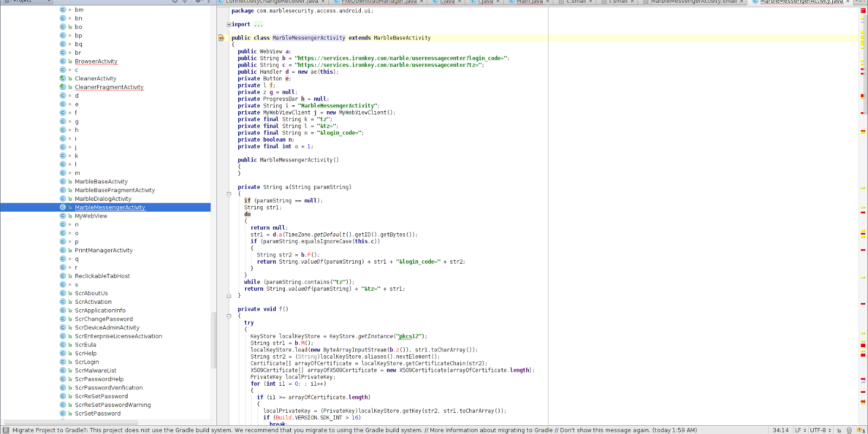
Task: Select ScrReSetPasswordWarning in the project tree
Action: tap(113, 405)
